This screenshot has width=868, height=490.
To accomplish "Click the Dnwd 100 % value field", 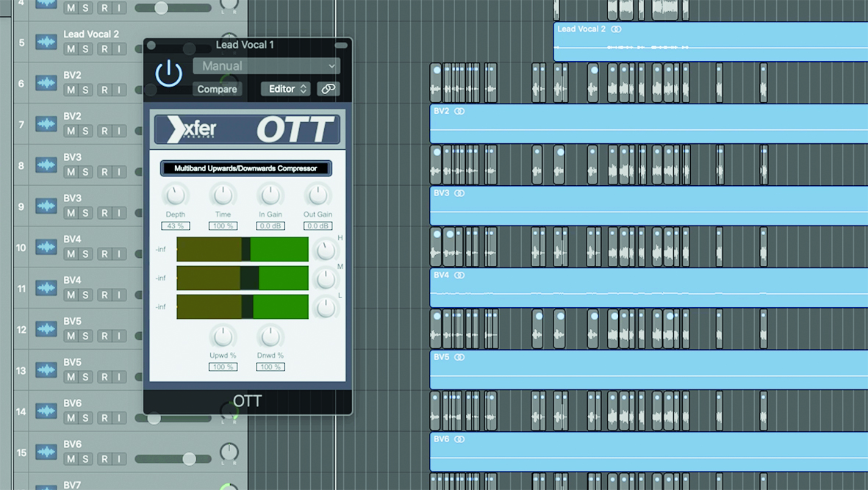I will click(270, 367).
